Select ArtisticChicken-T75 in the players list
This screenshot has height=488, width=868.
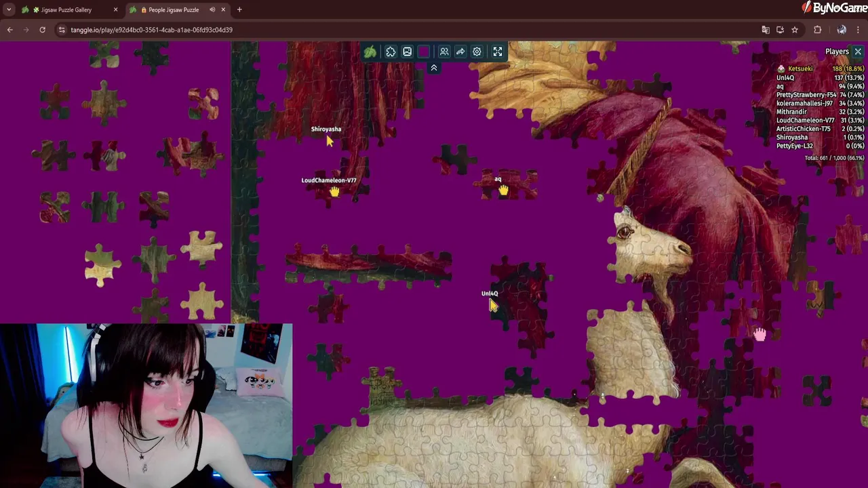point(804,129)
